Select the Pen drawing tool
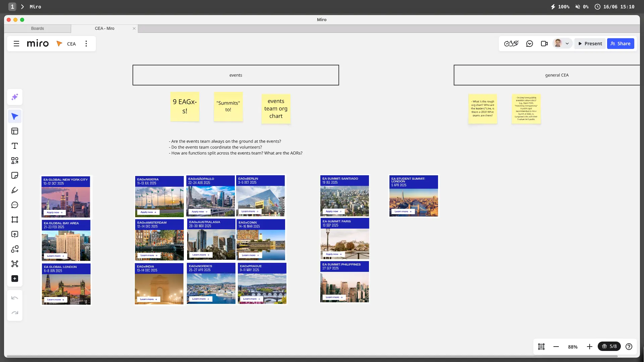 click(15, 190)
